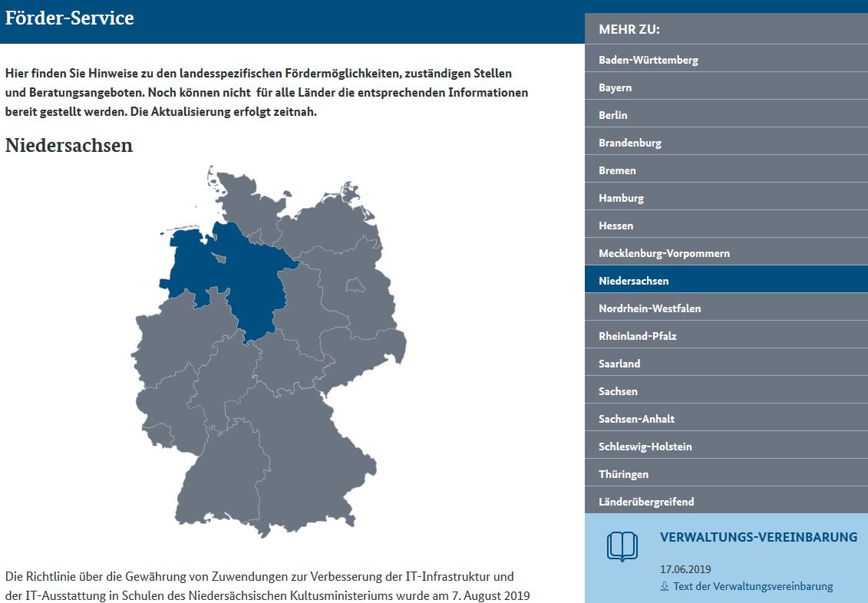Viewport: 868px width, 603px height.
Task: Click the open book icon in Verwaltungs-Vereinbarung box
Action: 623,545
